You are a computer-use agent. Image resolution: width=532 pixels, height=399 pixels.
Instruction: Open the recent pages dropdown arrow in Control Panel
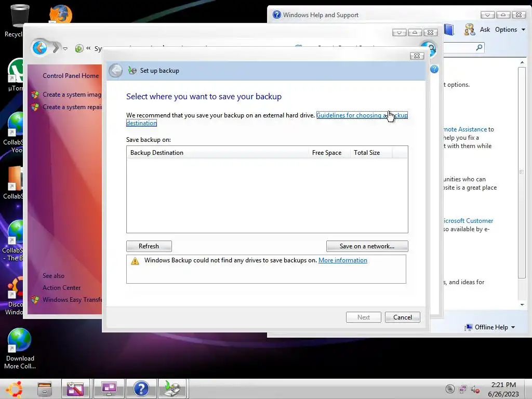(x=65, y=49)
